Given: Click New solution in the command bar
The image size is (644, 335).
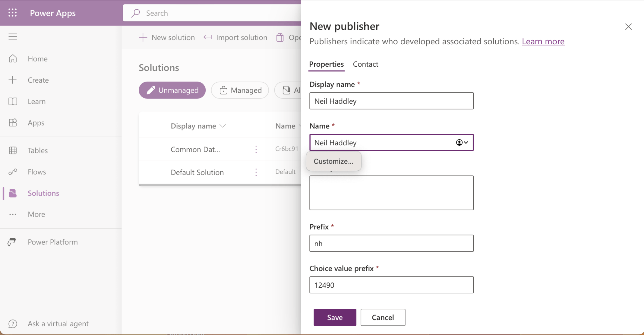Looking at the screenshot, I should tap(167, 37).
